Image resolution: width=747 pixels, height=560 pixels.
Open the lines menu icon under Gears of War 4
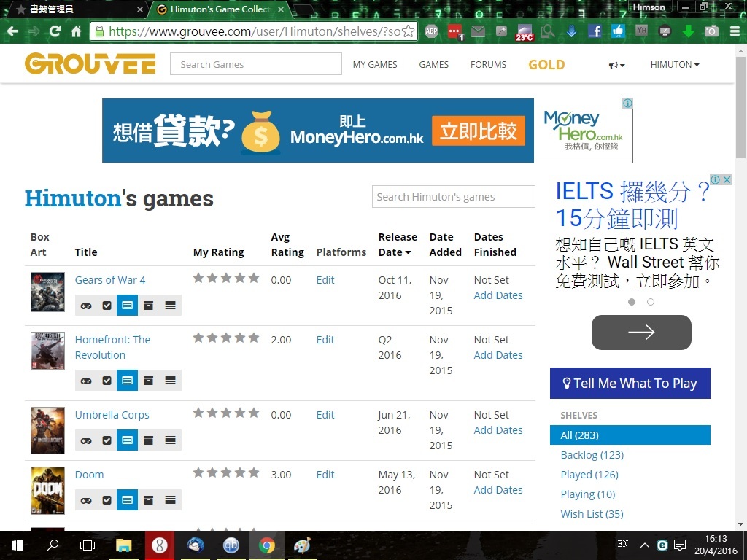170,306
